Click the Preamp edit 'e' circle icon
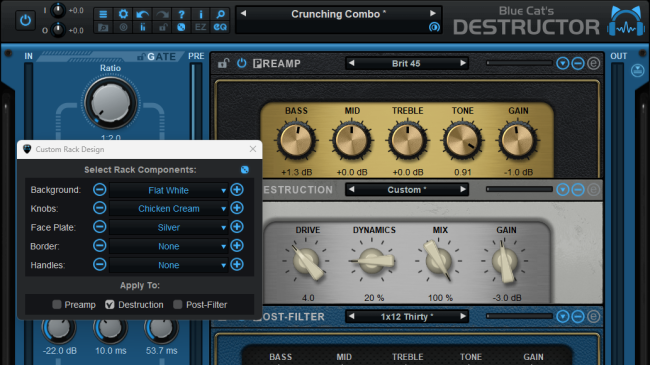Screen dimensions: 650x365 click(x=593, y=63)
